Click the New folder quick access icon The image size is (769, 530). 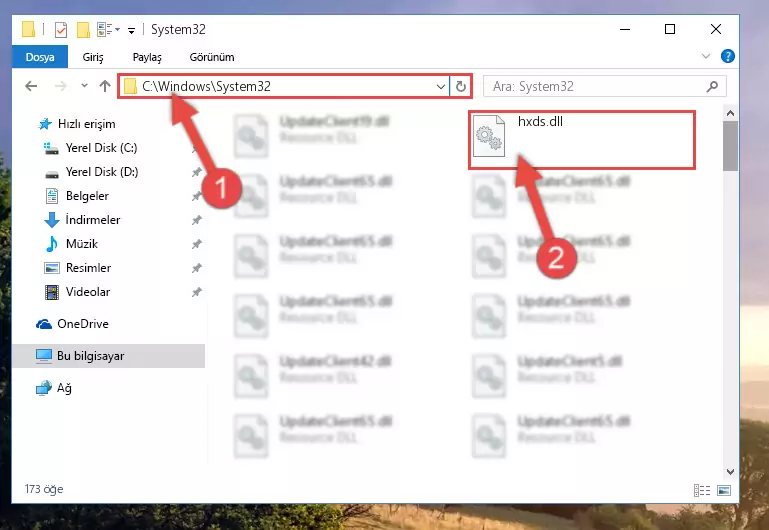[83, 30]
